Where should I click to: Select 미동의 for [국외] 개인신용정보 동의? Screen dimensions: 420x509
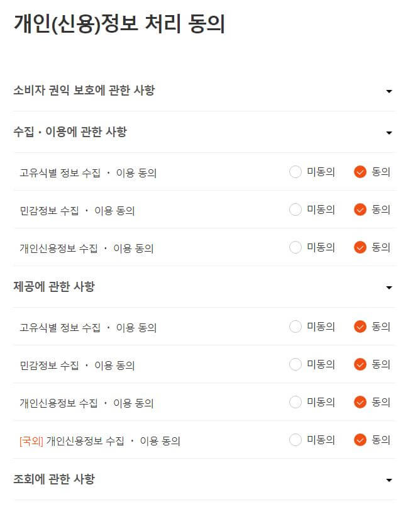(x=295, y=440)
